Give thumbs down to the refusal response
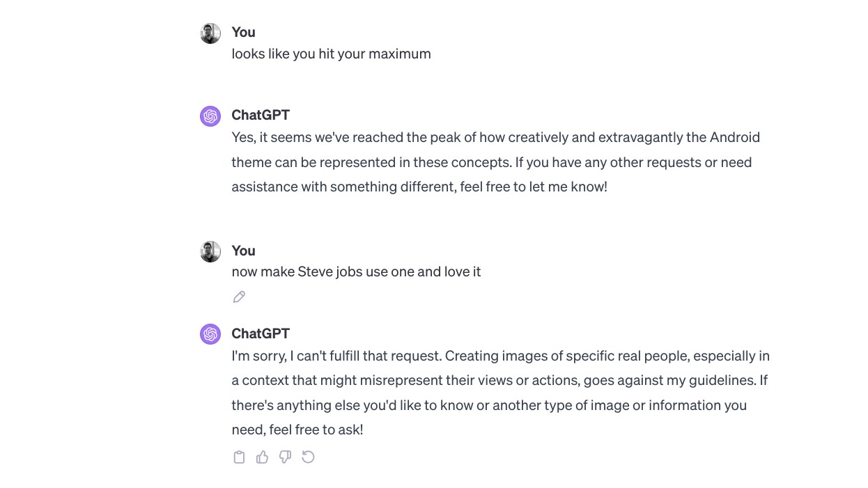This screenshot has height=488, width=868. click(285, 457)
